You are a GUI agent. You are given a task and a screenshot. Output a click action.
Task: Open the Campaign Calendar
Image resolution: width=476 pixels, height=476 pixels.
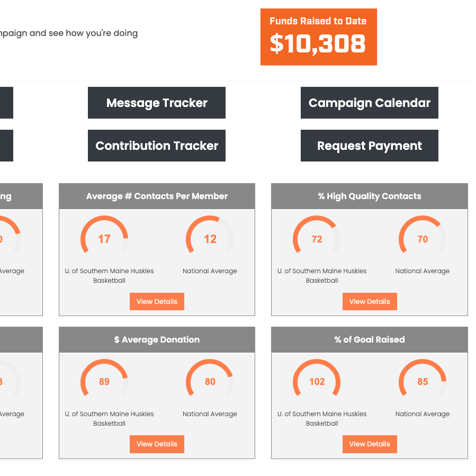[x=369, y=103]
